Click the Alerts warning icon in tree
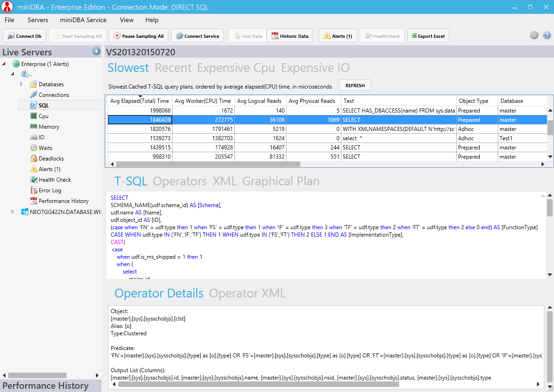 34,169
